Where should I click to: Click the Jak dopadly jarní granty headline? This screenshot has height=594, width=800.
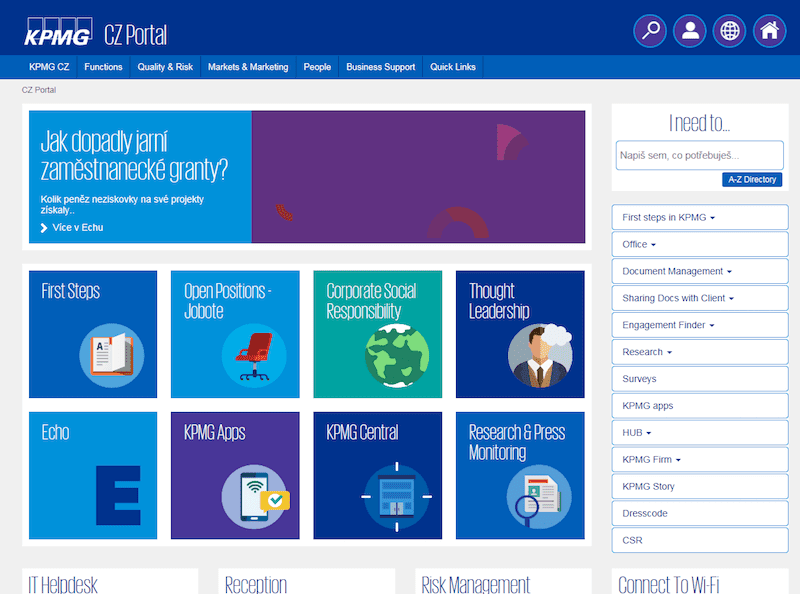134,156
